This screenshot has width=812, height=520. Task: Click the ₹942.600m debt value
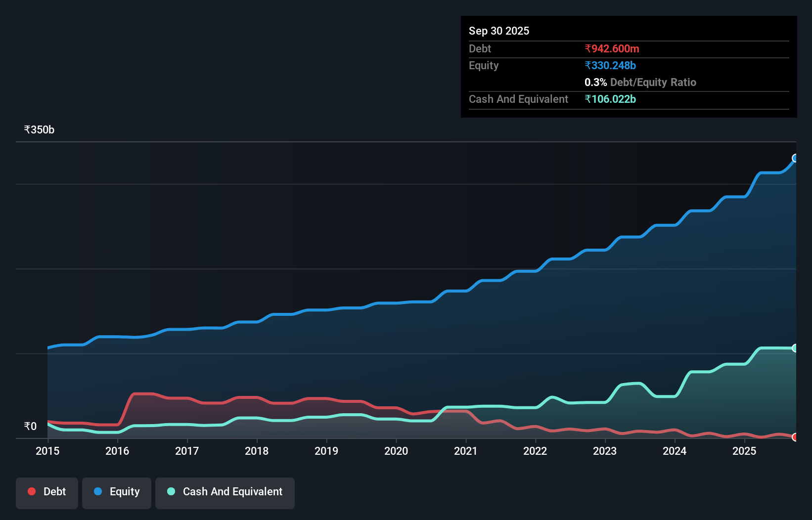(x=612, y=48)
